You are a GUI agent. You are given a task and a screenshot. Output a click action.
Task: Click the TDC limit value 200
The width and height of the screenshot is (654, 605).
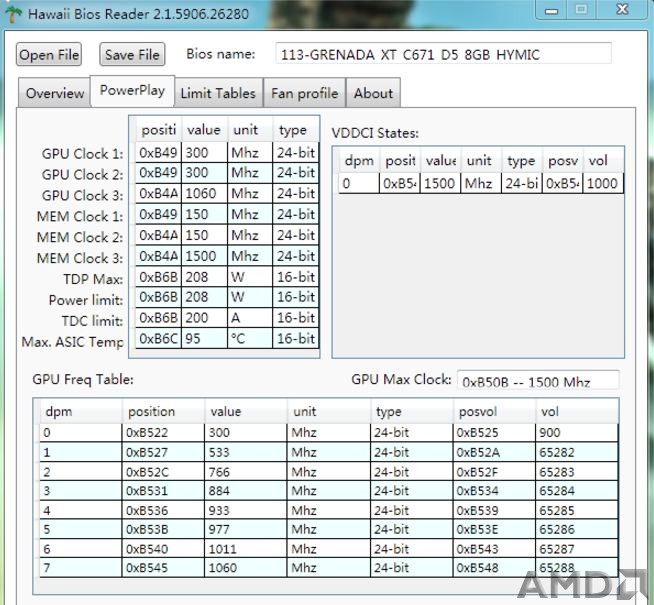204,318
